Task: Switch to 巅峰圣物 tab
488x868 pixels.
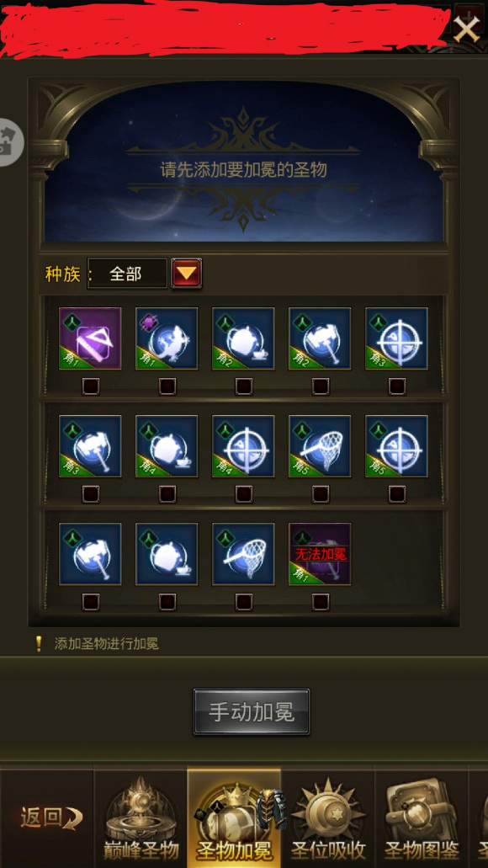Action: [x=141, y=817]
